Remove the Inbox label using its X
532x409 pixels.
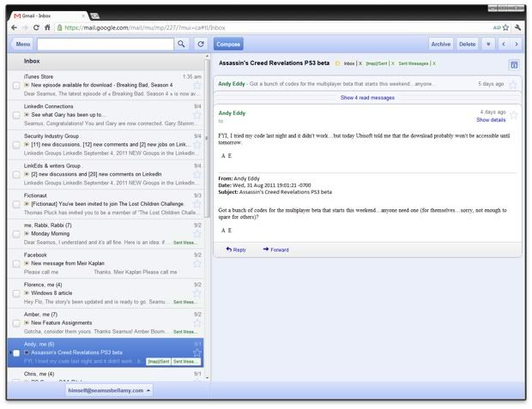click(x=360, y=63)
